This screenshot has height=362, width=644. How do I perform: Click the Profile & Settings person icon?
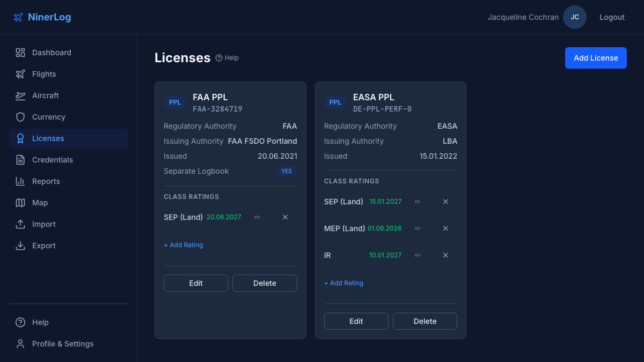[x=20, y=344]
